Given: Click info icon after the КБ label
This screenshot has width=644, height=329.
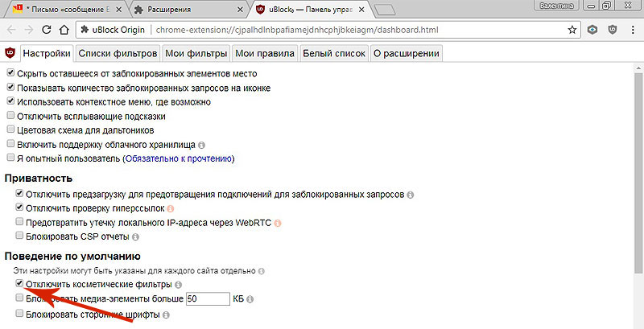Looking at the screenshot, I should tap(250, 299).
